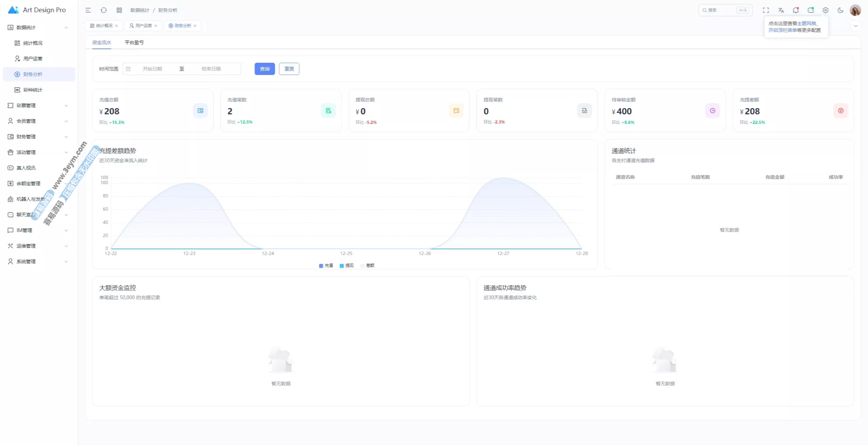Open the notification bell

(795, 10)
